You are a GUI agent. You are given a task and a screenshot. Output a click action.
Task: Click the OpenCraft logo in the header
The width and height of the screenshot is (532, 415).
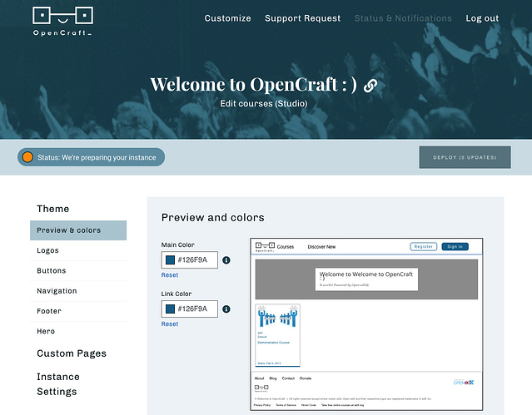pos(62,21)
